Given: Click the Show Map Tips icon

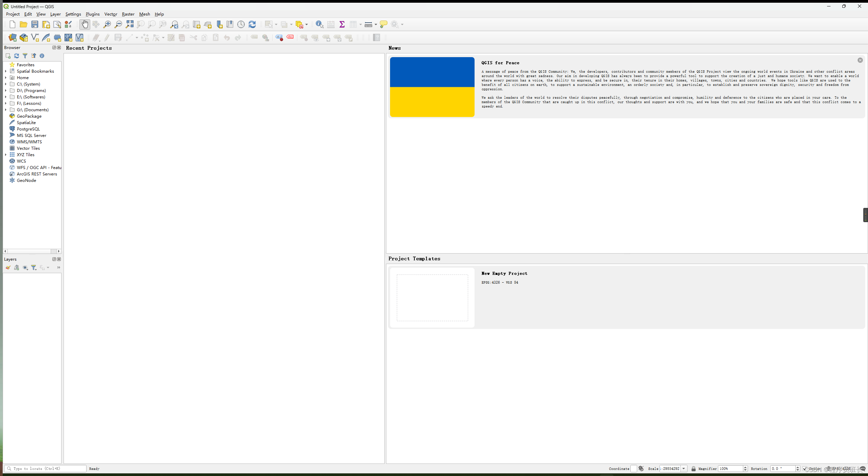Looking at the screenshot, I should (384, 24).
